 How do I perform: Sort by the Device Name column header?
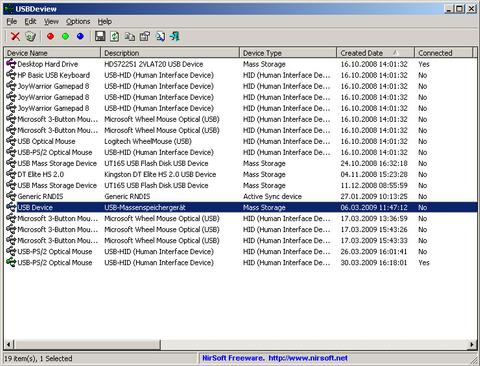click(x=52, y=53)
